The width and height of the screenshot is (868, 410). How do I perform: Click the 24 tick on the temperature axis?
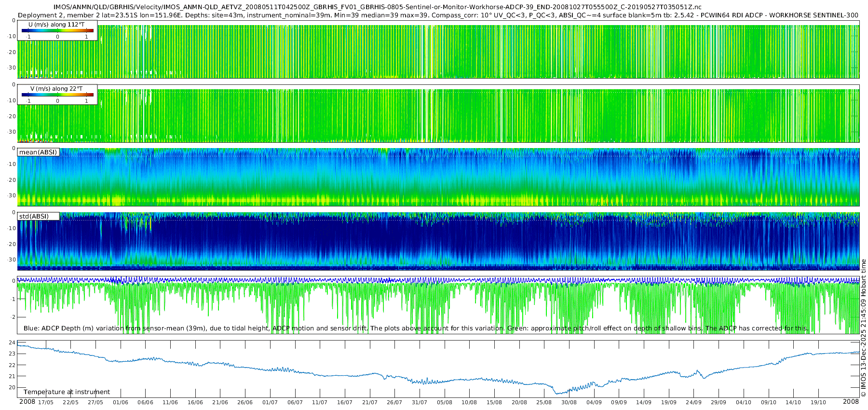tap(12, 343)
